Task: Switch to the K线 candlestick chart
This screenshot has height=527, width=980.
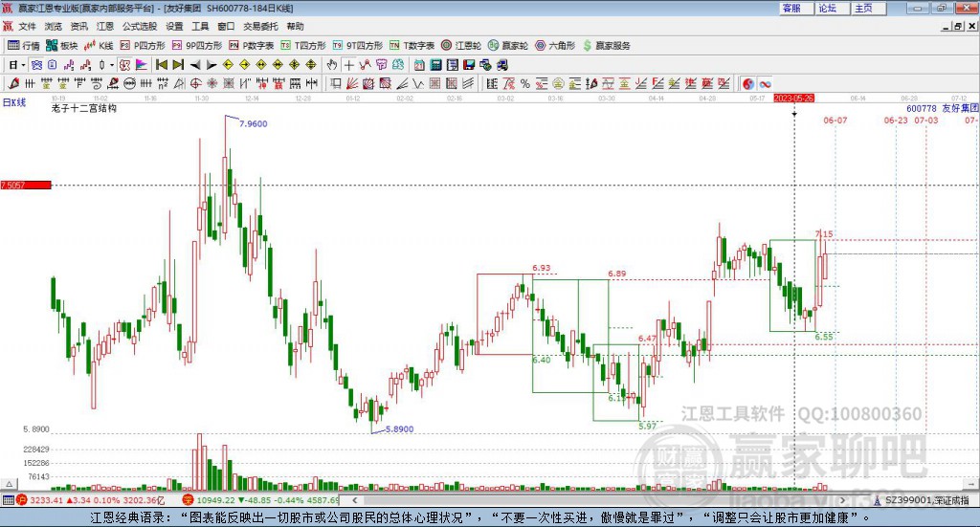Action: coord(99,46)
